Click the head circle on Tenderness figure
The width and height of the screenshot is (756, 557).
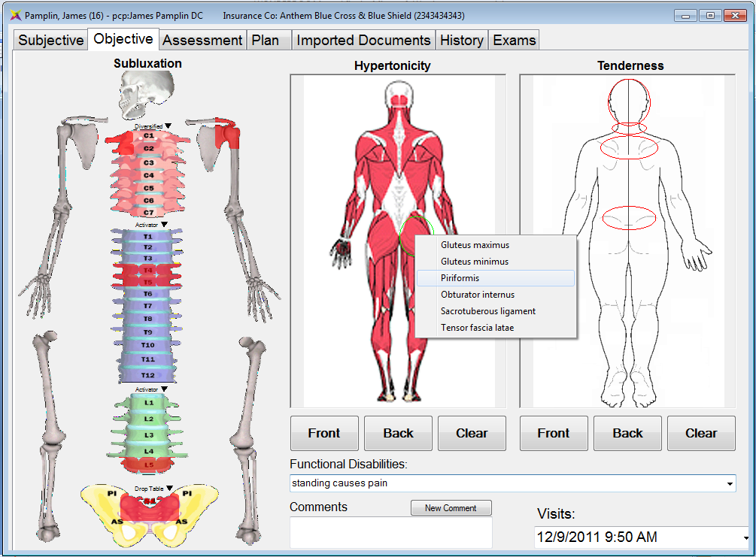coord(629,101)
